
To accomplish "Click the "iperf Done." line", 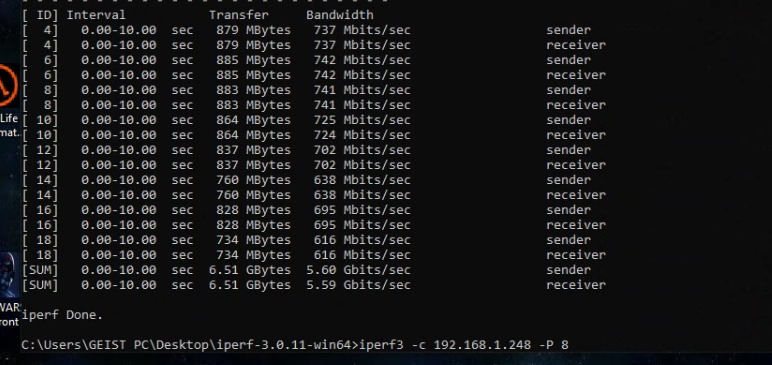I will (62, 315).
